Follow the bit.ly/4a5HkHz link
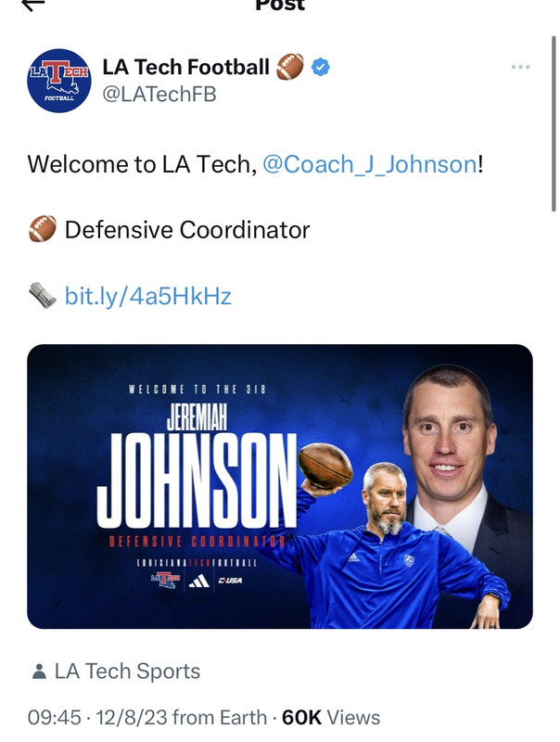The image size is (560, 742). tap(147, 297)
